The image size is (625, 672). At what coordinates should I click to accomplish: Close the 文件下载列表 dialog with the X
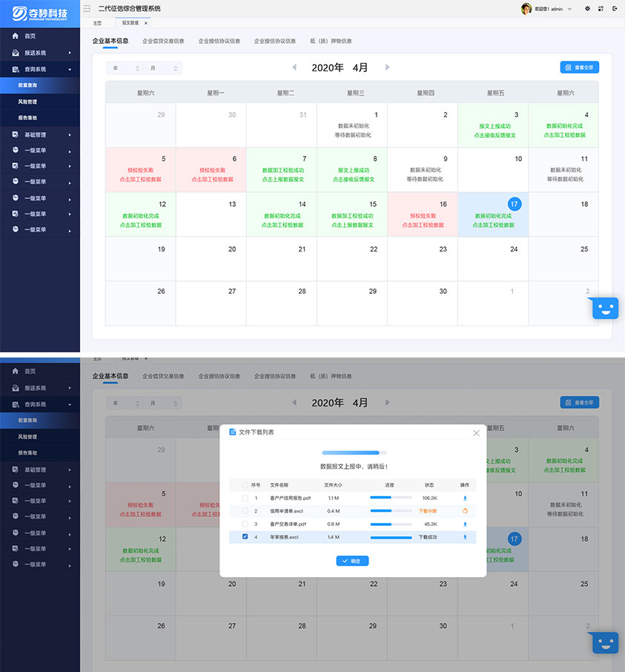click(476, 433)
